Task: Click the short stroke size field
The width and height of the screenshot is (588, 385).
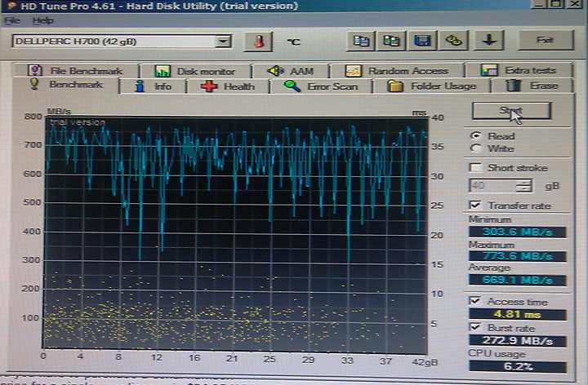Action: (x=492, y=185)
